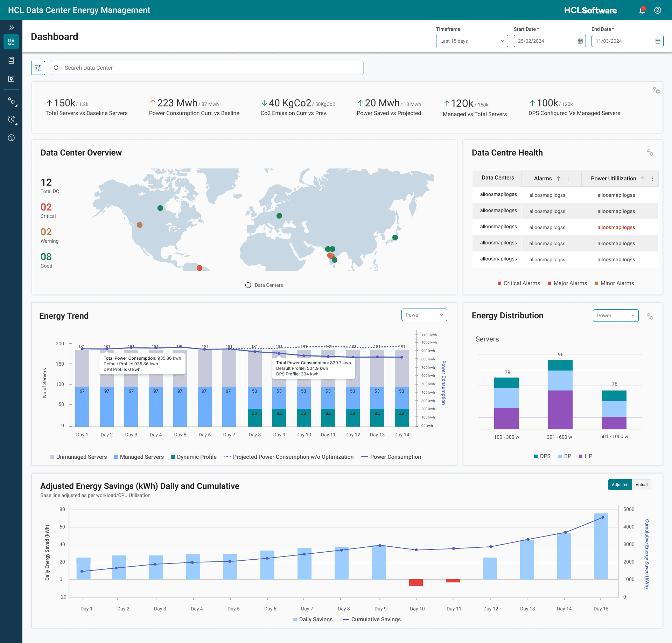
Task: Click the Search Data Center input field
Action: pyautogui.click(x=207, y=68)
